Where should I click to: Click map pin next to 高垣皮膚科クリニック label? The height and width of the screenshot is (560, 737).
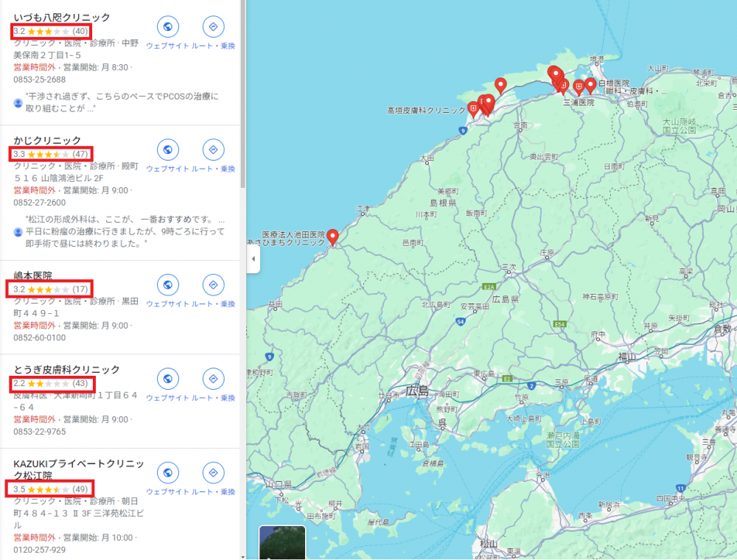tap(473, 110)
